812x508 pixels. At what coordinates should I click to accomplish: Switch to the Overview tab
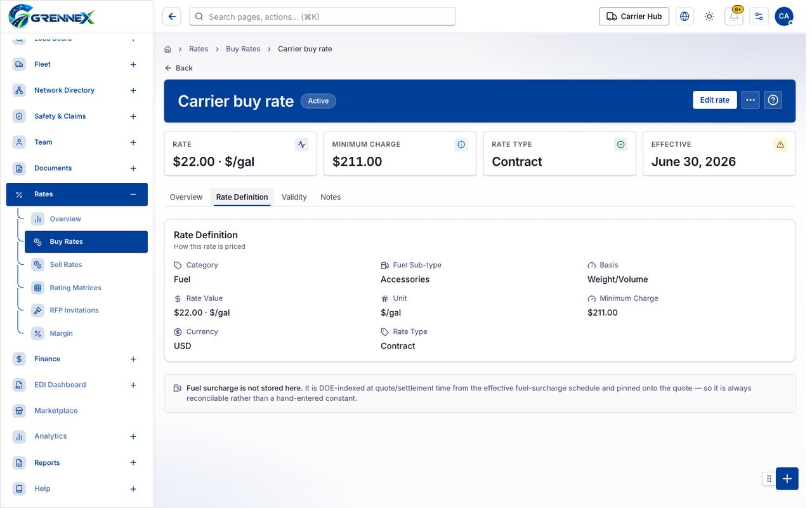186,197
